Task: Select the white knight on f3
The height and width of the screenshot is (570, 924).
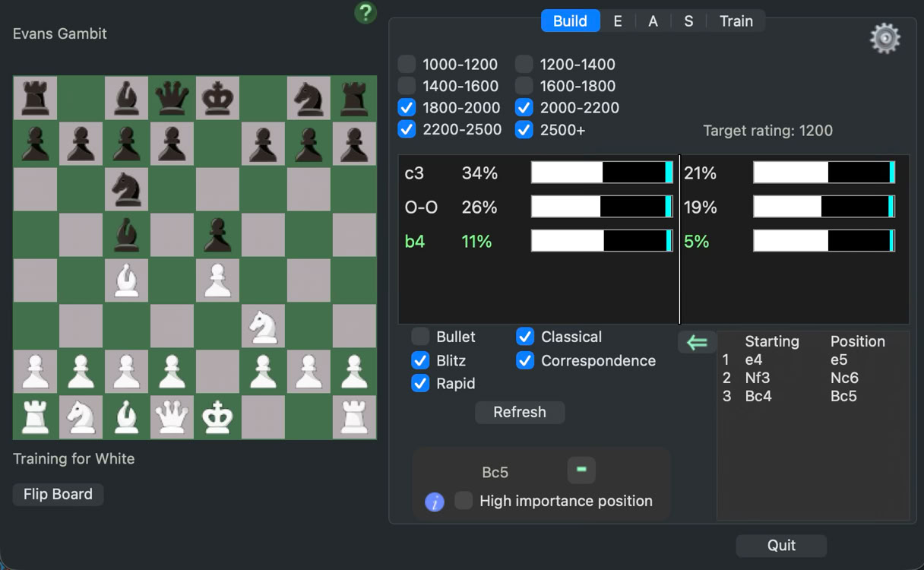Action: [x=263, y=326]
